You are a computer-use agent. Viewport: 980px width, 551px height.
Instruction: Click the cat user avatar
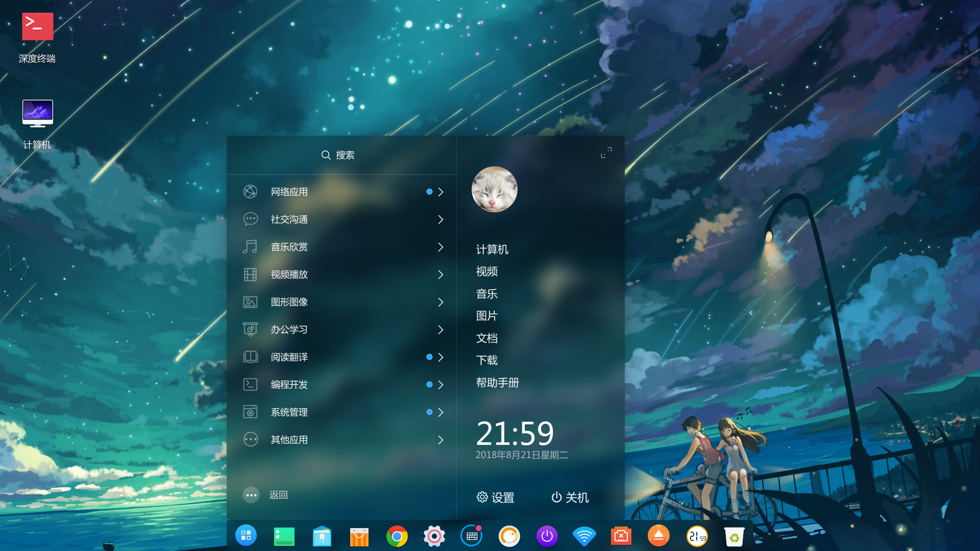click(x=494, y=189)
